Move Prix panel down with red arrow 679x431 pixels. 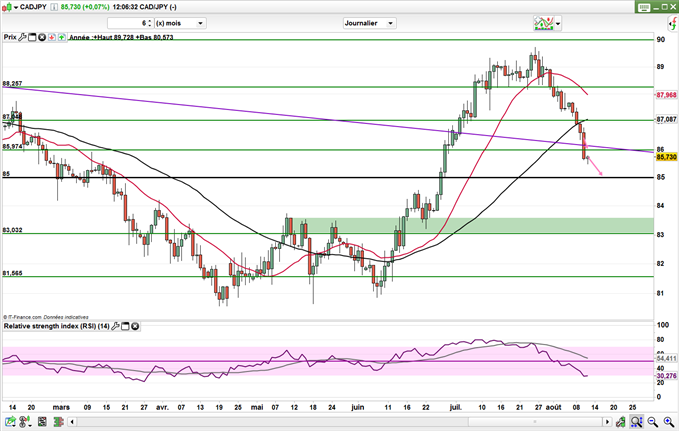[52, 37]
